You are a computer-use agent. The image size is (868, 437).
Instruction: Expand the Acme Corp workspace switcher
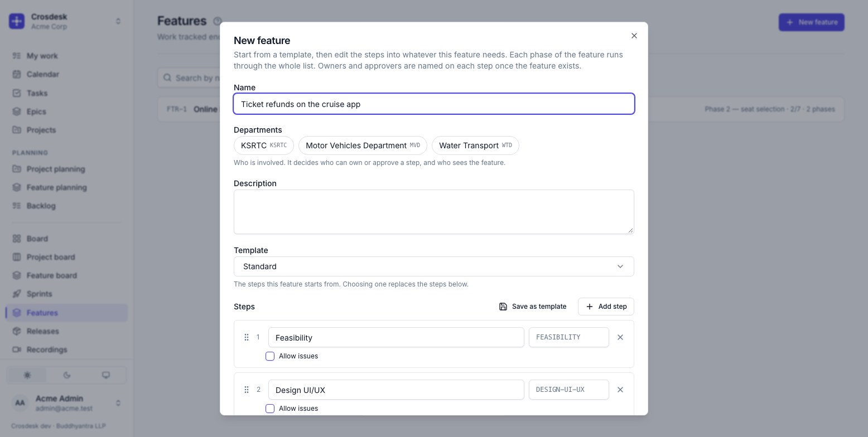(x=66, y=21)
